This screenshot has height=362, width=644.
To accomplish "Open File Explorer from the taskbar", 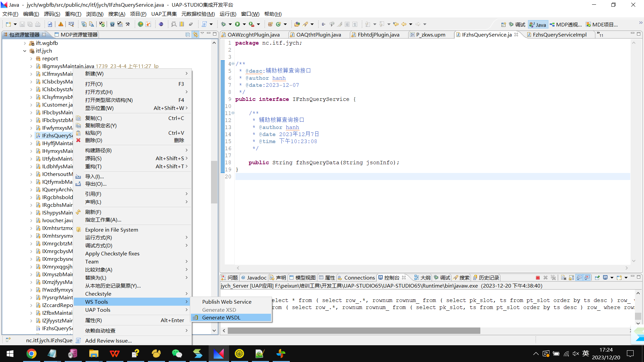I will (x=94, y=354).
